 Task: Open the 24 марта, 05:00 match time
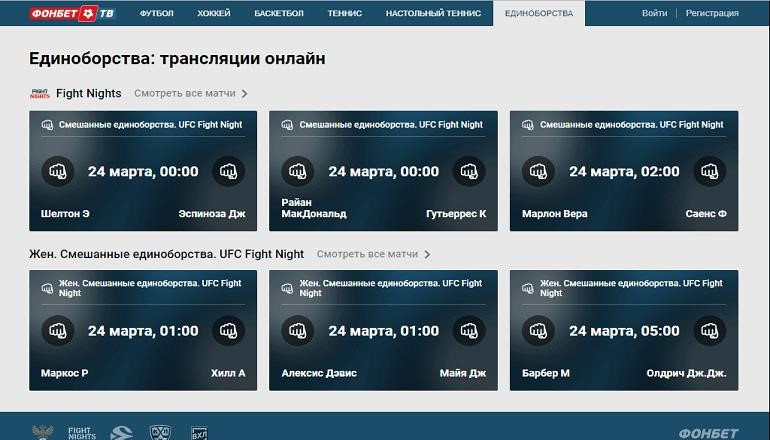[x=624, y=331]
